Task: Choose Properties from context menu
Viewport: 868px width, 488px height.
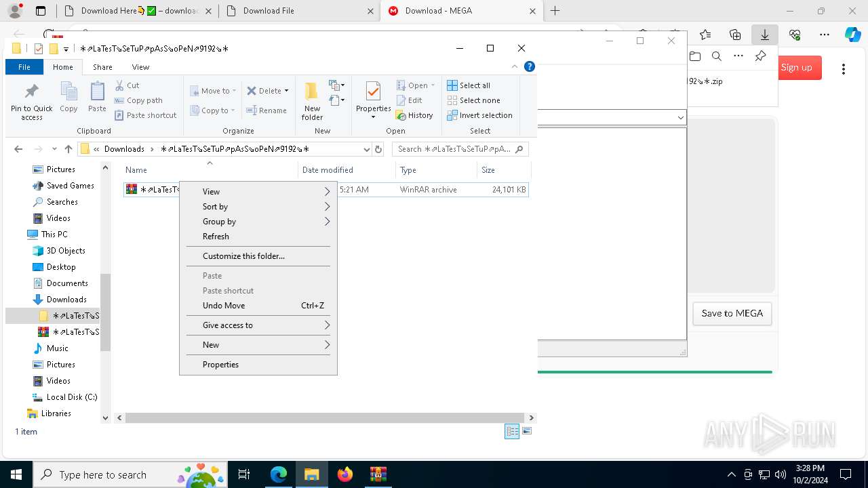Action: click(x=258, y=365)
